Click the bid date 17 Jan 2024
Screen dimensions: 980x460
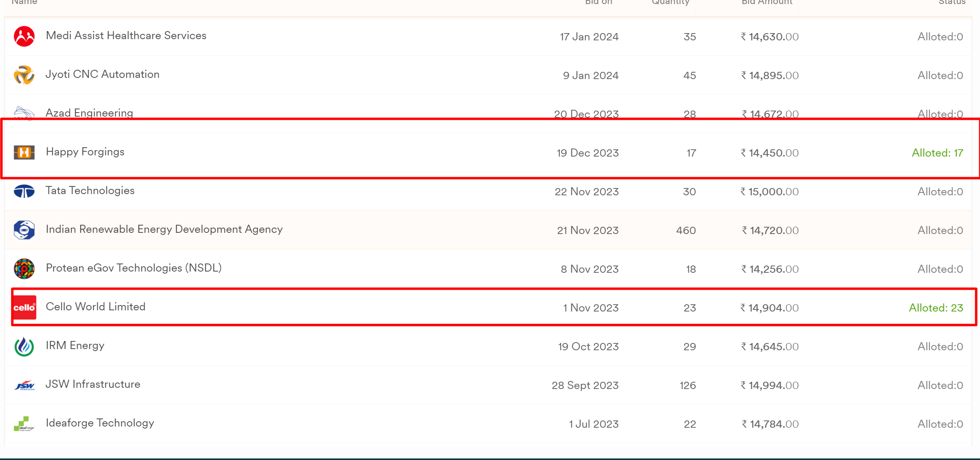click(589, 37)
